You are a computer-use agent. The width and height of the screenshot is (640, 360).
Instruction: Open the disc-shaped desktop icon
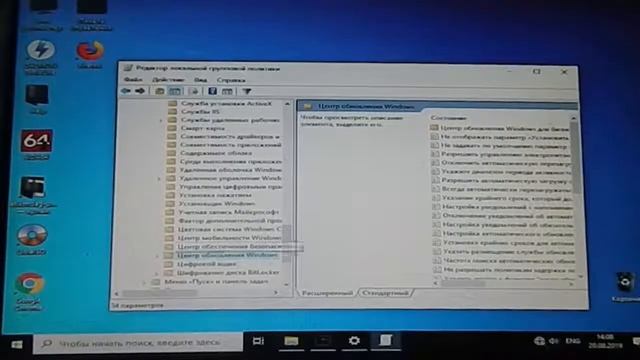[x=32, y=239]
